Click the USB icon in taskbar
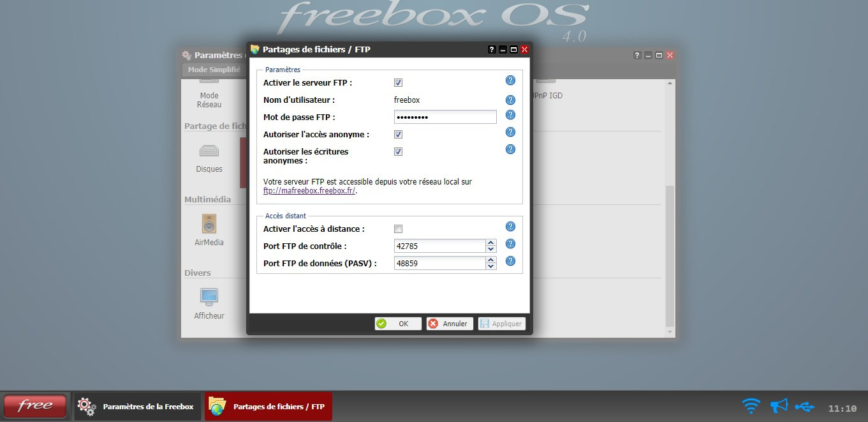Viewport: 868px width, 422px height. pos(805,406)
